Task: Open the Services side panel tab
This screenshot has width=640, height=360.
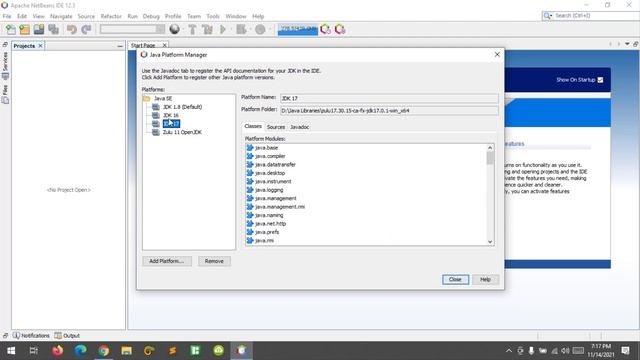Action: [x=5, y=65]
